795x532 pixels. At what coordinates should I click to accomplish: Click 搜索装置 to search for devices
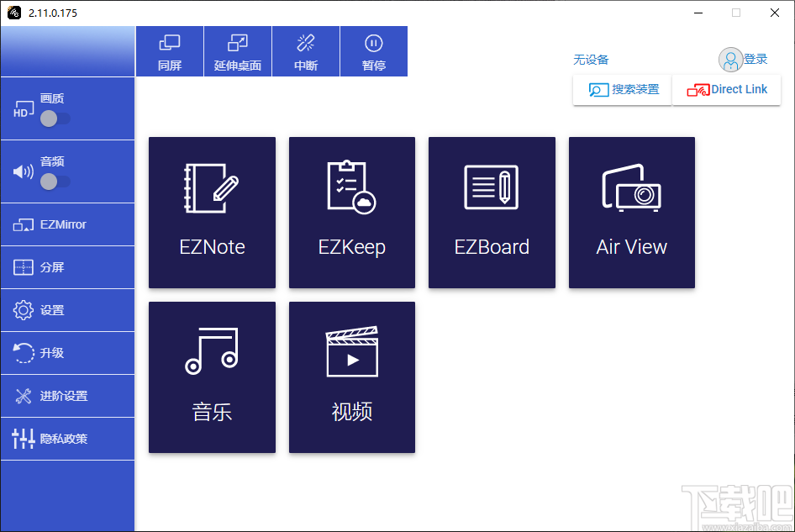coord(621,90)
